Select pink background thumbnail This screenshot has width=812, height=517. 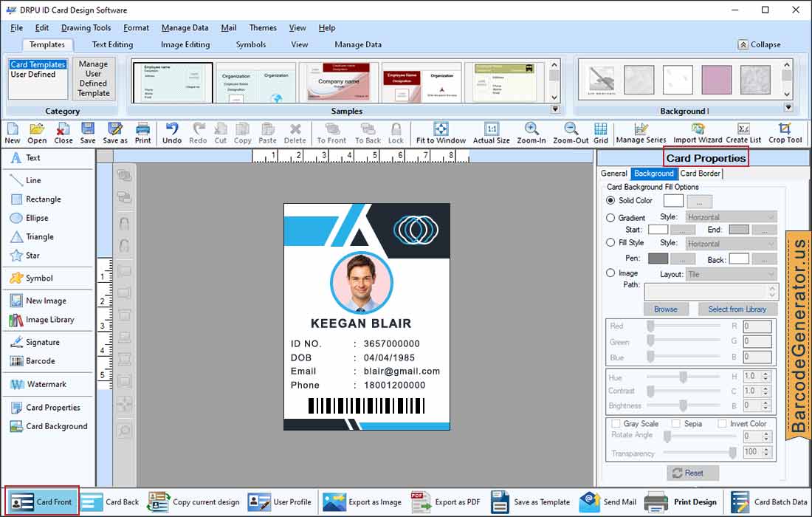pos(716,80)
